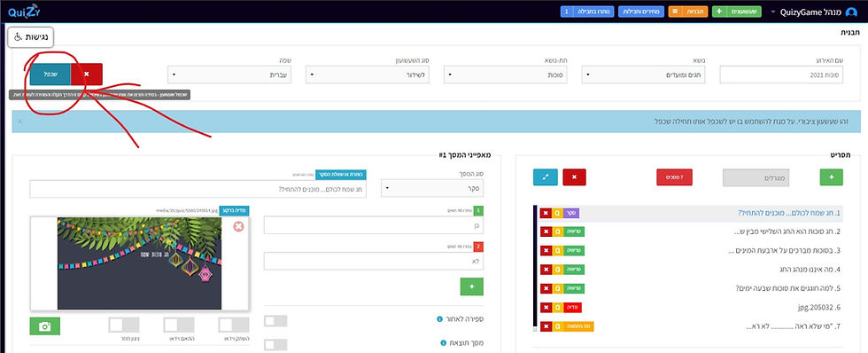Delete screen 1 with its red X
The image size is (868, 353).
[x=546, y=214]
